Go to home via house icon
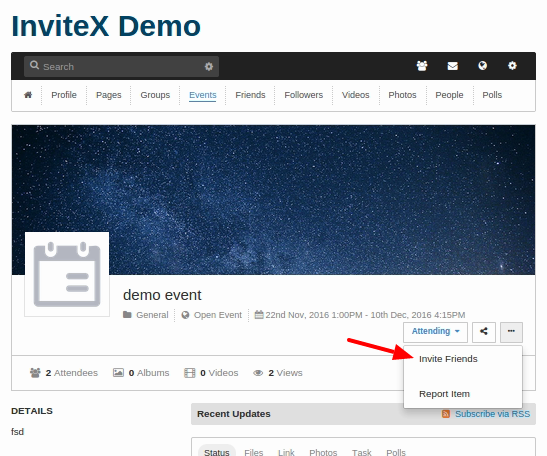This screenshot has width=547, height=456. pos(28,95)
